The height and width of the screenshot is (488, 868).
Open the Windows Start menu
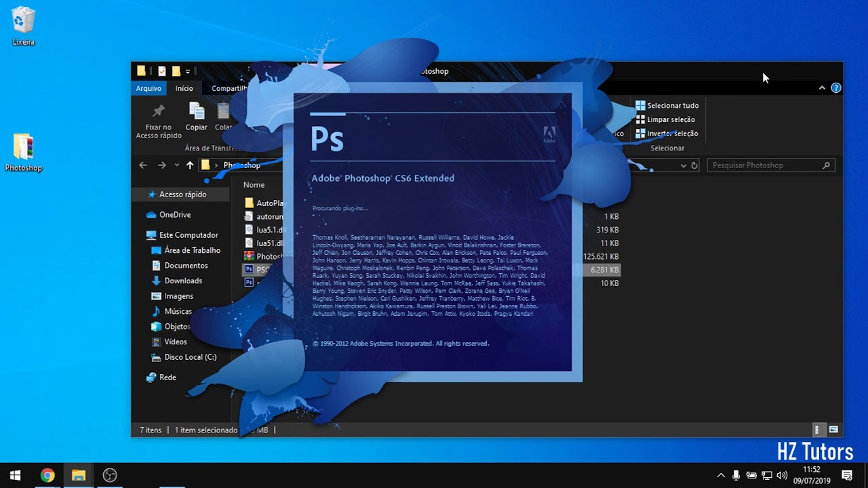click(x=15, y=475)
